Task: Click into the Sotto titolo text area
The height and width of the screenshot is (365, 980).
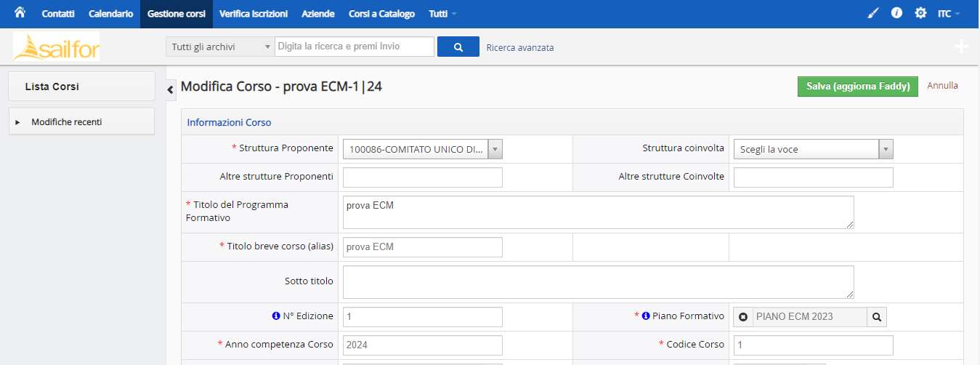Action: click(599, 282)
